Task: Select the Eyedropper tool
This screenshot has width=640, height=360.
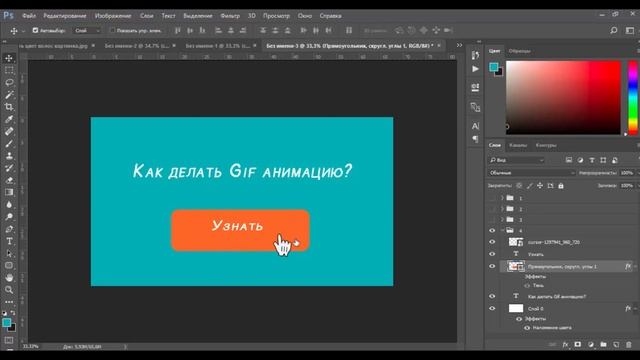Action: coord(9,119)
